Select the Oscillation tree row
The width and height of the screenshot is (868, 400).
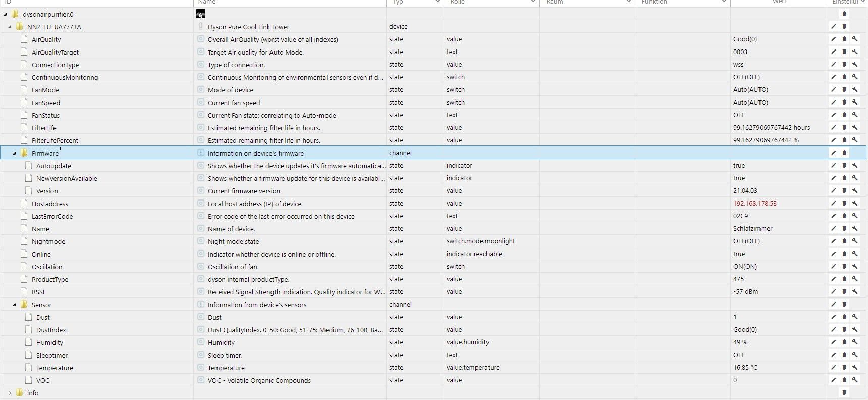434,267
